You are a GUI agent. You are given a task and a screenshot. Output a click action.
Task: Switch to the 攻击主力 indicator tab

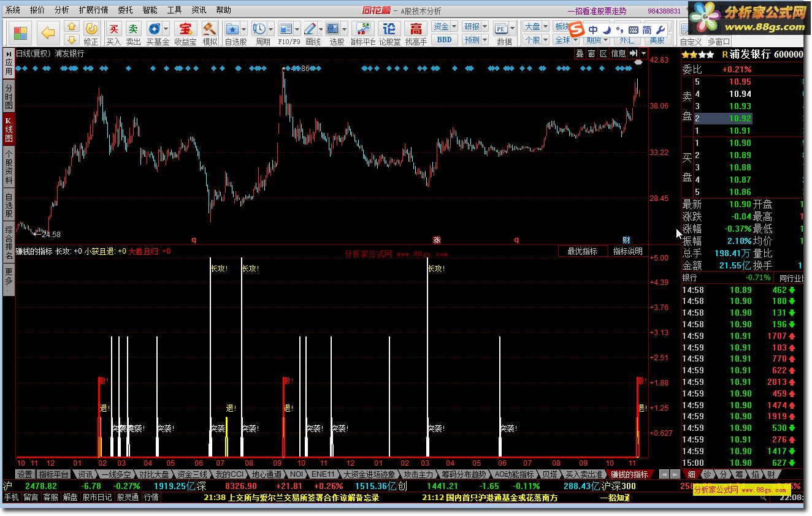point(418,474)
